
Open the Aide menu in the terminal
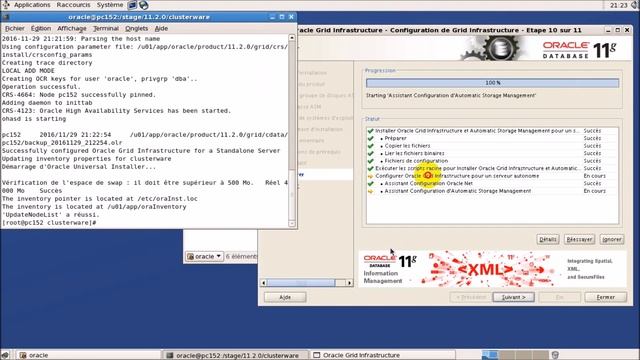[x=161, y=29]
